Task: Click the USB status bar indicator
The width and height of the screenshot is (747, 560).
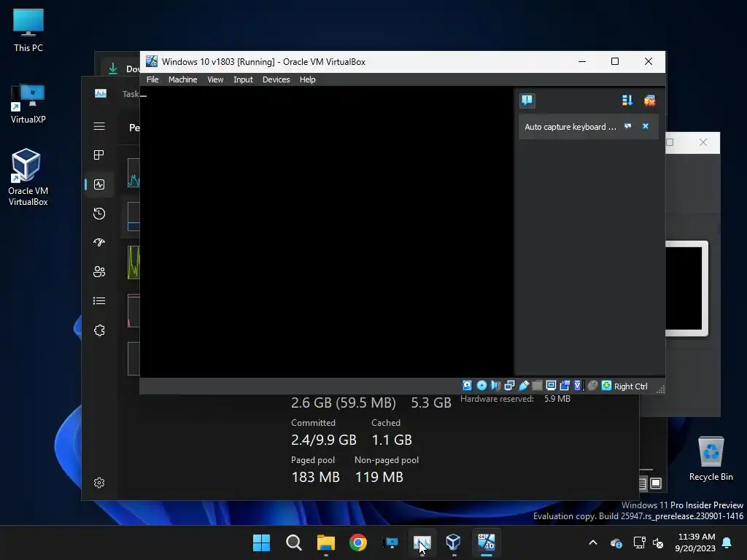Action: (x=523, y=386)
